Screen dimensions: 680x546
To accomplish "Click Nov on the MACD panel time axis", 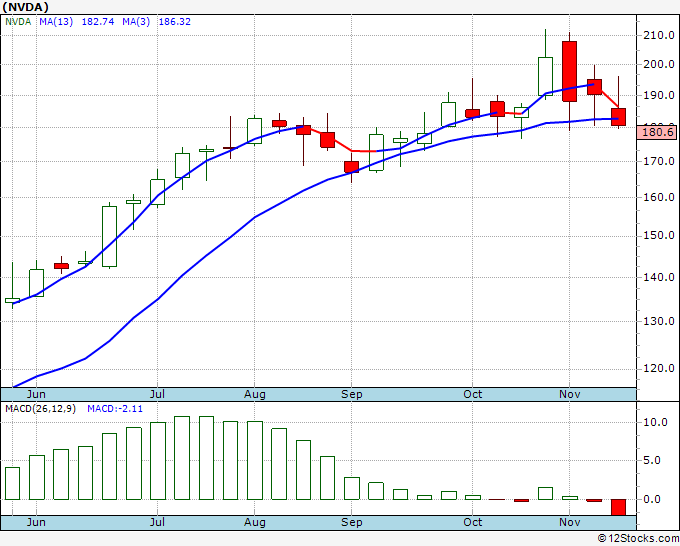I will pyautogui.click(x=569, y=522).
